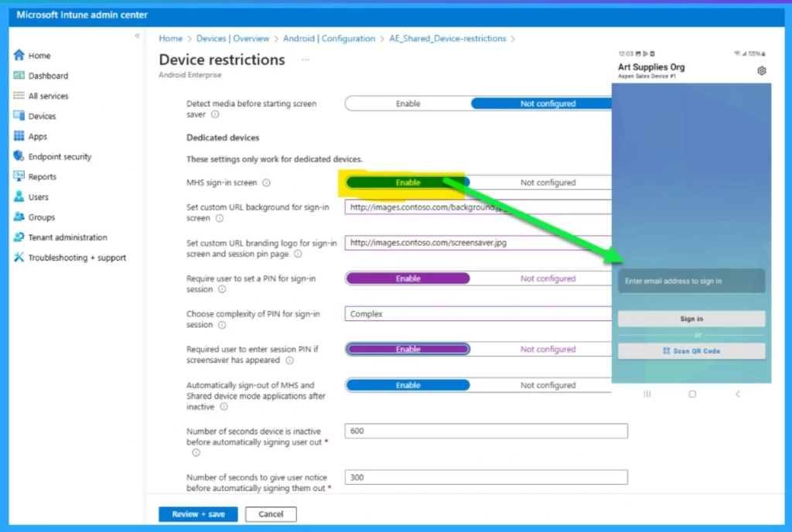Show info for seconds inactive before sign-out

[196, 453]
